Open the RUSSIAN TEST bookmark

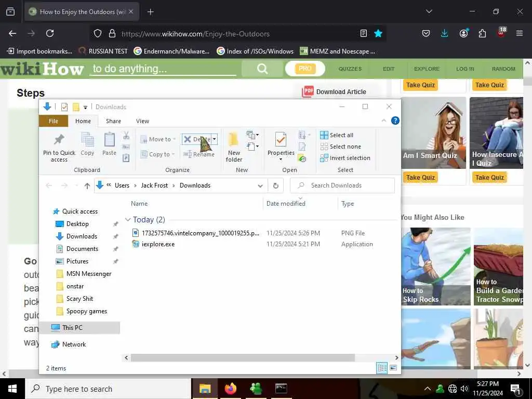coord(103,51)
